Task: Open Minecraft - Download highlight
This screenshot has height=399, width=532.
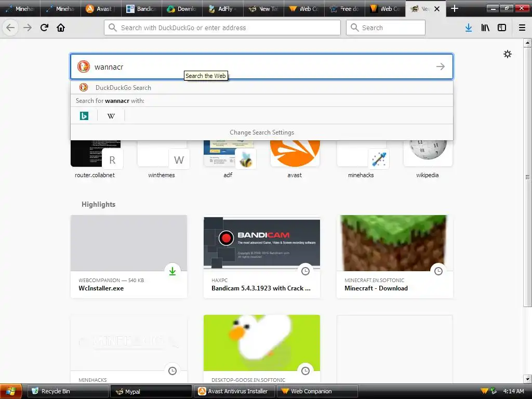Action: point(395,257)
